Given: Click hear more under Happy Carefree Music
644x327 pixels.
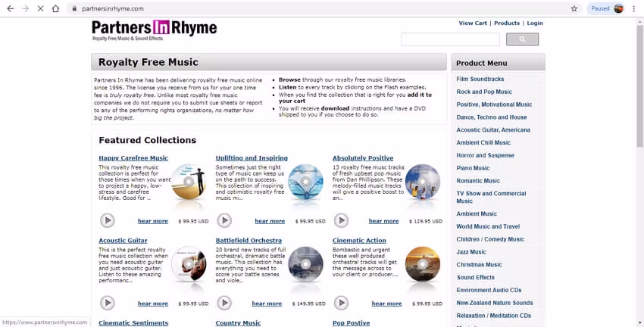Looking at the screenshot, I should click(x=153, y=221).
